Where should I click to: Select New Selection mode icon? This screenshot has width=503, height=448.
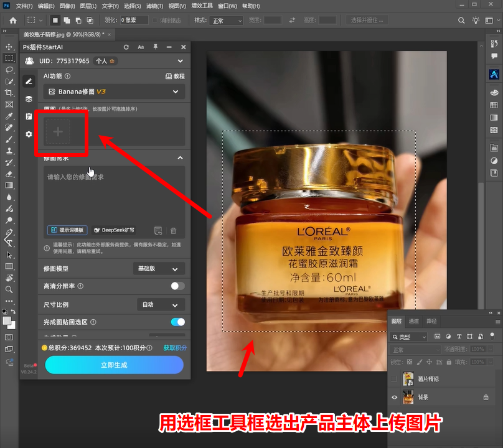pyautogui.click(x=55, y=21)
